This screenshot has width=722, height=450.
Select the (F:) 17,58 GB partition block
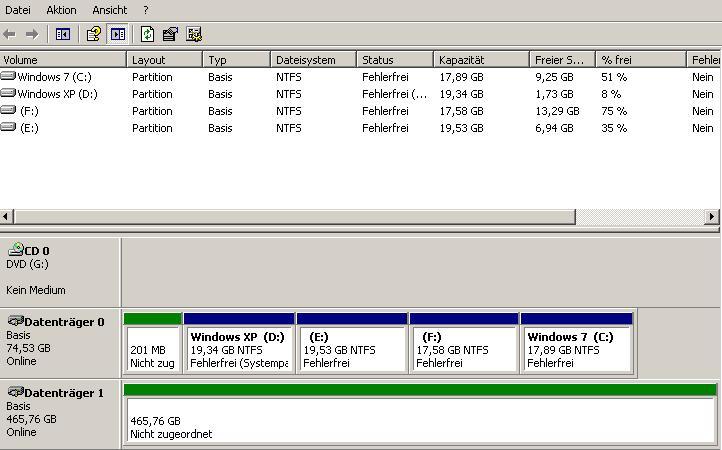pos(464,343)
